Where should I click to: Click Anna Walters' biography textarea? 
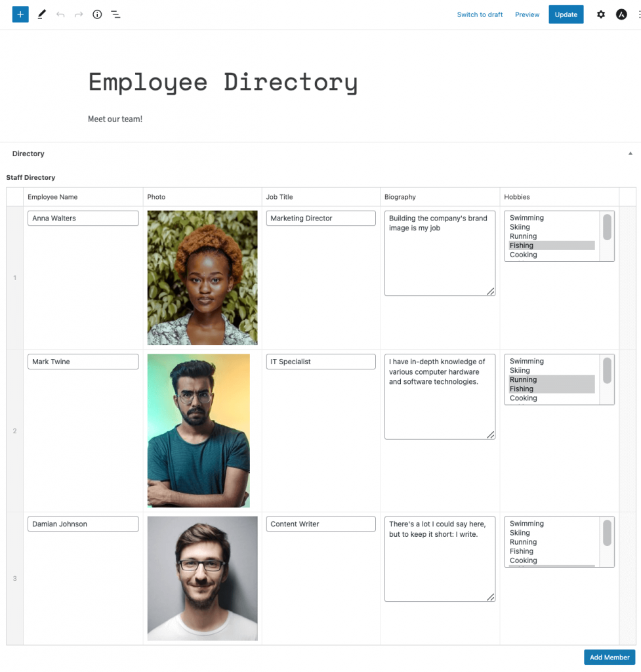tap(440, 253)
